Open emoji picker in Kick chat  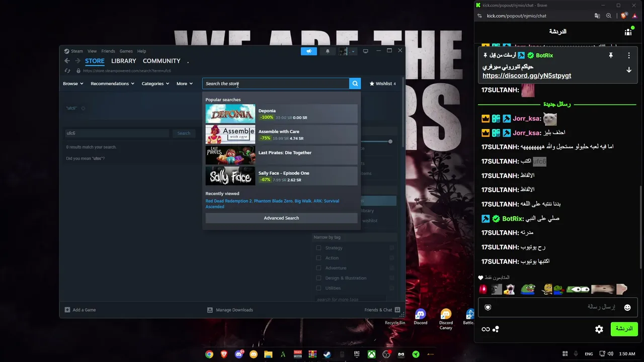coord(627,307)
